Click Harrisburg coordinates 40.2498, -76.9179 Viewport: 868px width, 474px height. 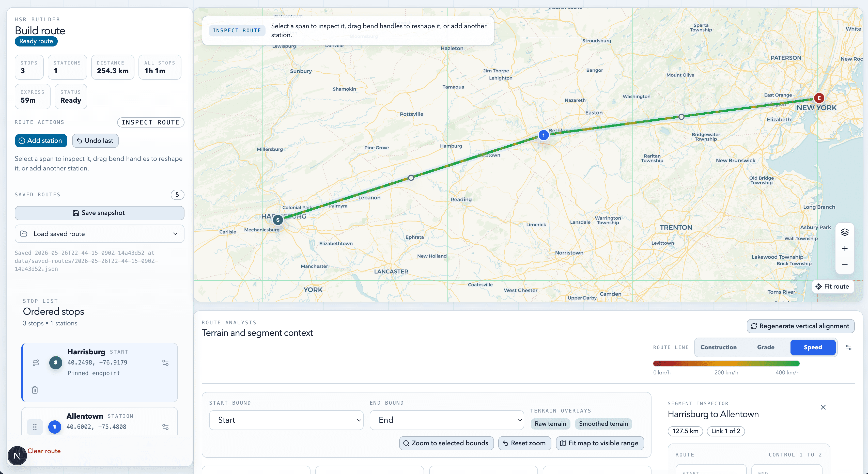pos(97,362)
